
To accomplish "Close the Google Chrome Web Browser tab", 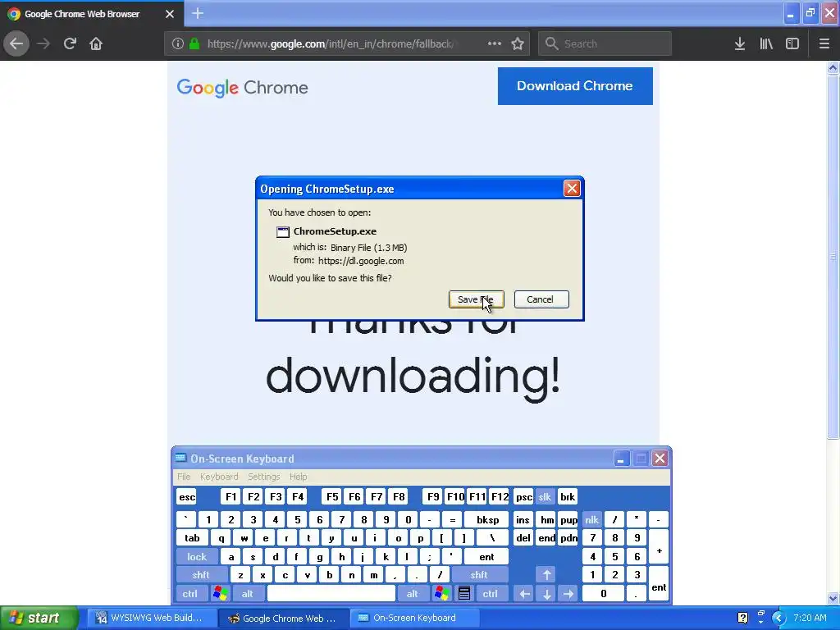I will point(170,14).
